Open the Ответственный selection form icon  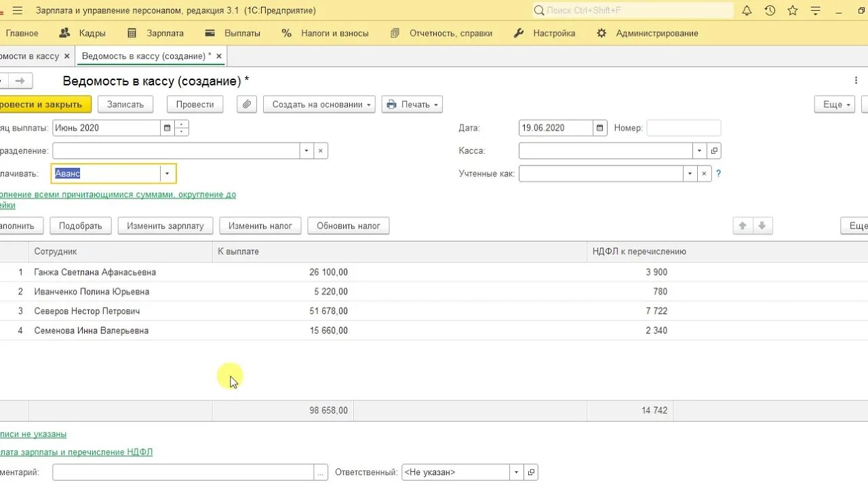[x=531, y=472]
